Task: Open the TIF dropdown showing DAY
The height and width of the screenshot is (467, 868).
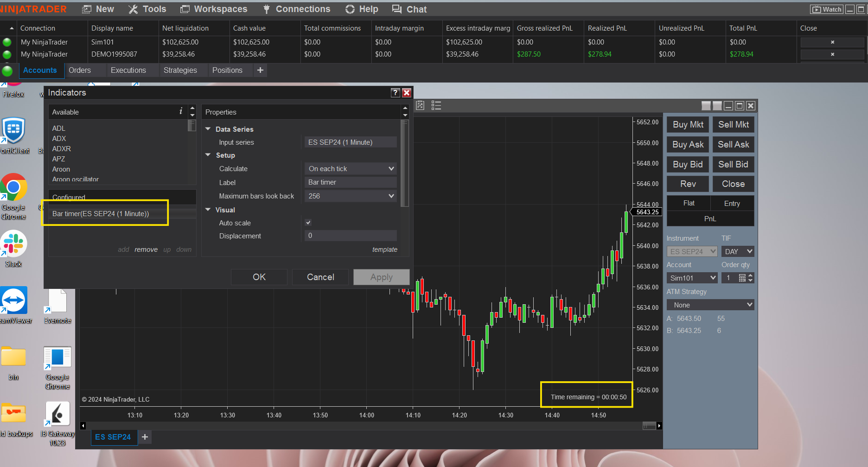Action: click(738, 251)
